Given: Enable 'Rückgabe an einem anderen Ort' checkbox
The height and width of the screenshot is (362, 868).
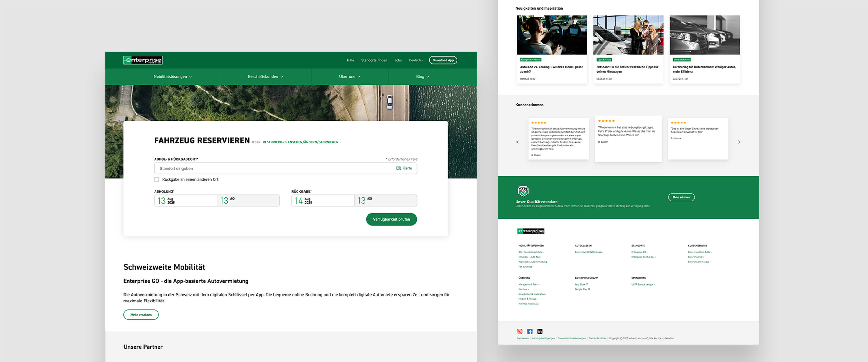Looking at the screenshot, I should point(156,179).
